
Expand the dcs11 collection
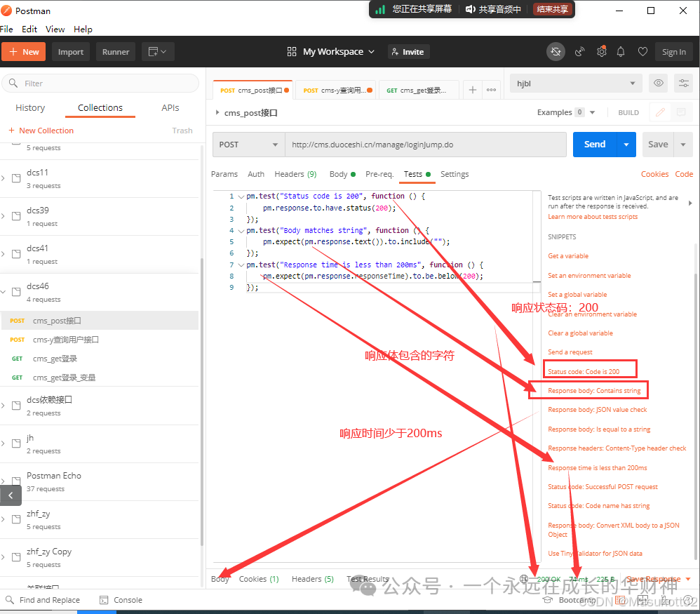3,178
